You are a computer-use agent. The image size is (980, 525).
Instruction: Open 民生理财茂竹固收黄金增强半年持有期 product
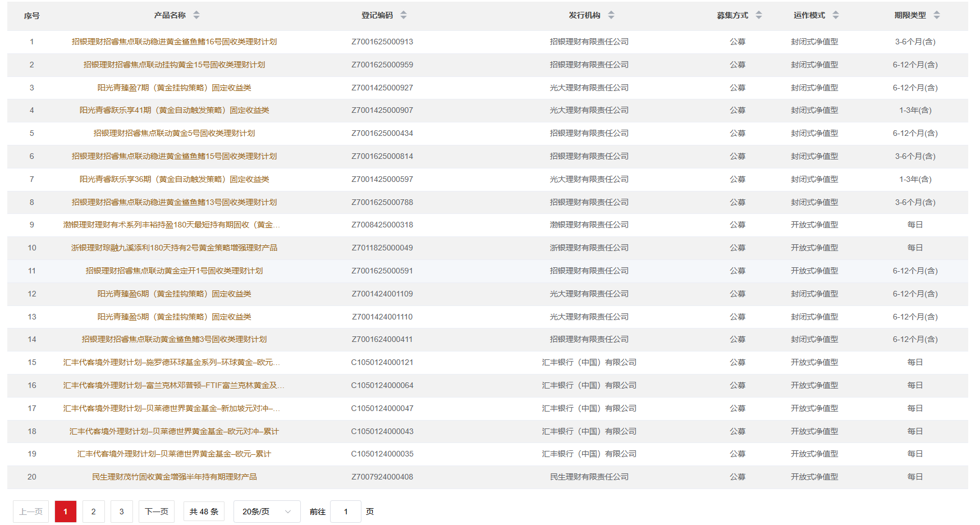[174, 477]
